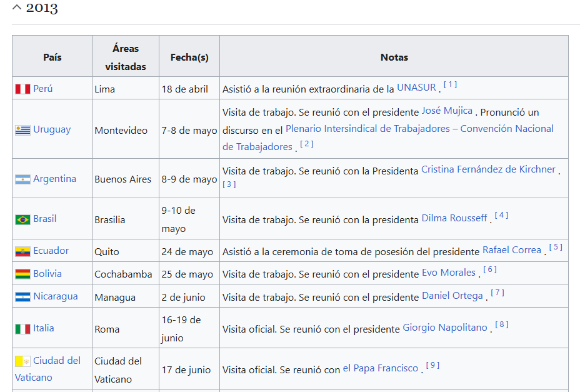Click the Ecuador flag icon
Viewport: 580px width, 392px height.
pos(22,251)
